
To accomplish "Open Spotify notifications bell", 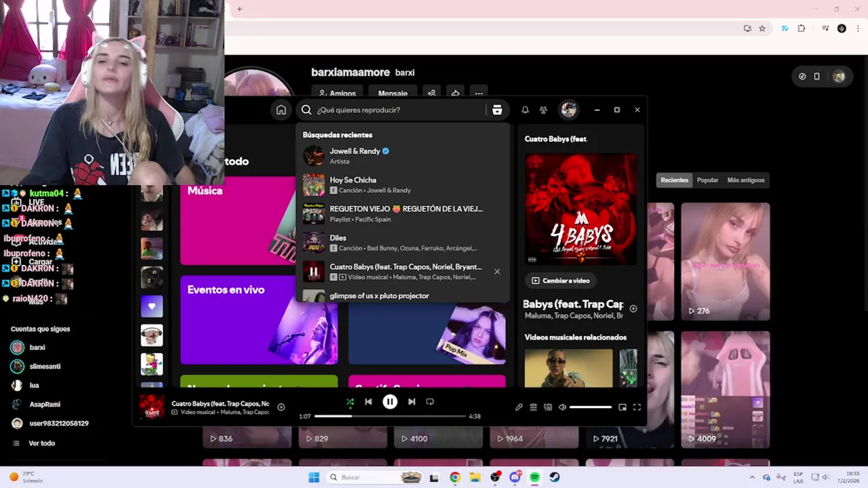I will click(x=525, y=110).
